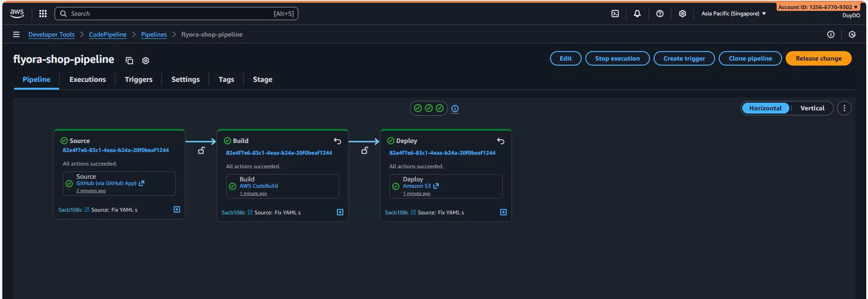The width and height of the screenshot is (868, 299).
Task: Select the Horizontal layout toggle
Action: point(765,108)
